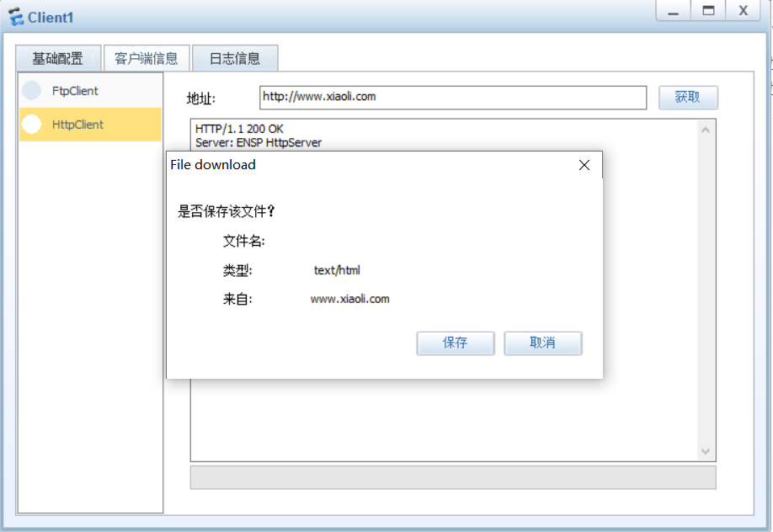Click the 获取 fetch button
The width and height of the screenshot is (773, 532).
coord(688,97)
